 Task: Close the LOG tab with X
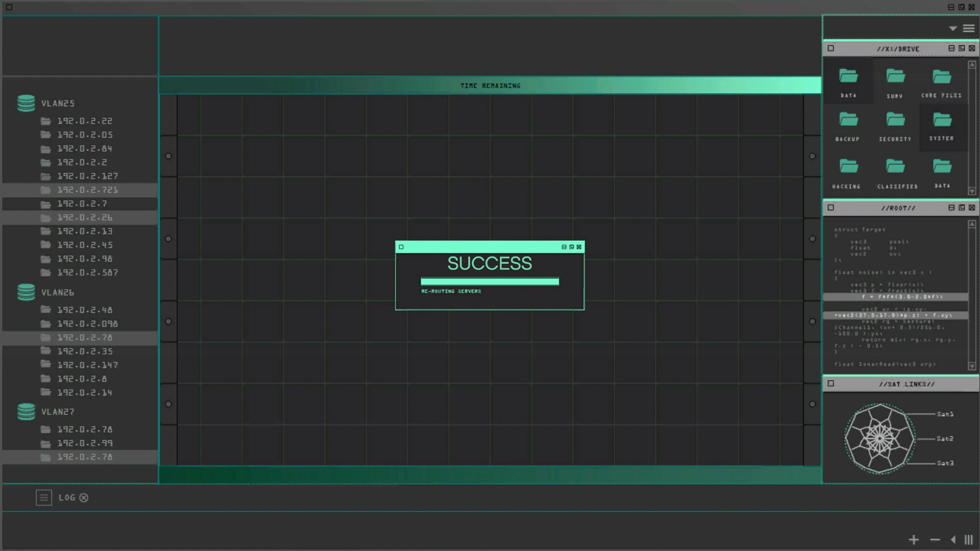pyautogui.click(x=84, y=498)
